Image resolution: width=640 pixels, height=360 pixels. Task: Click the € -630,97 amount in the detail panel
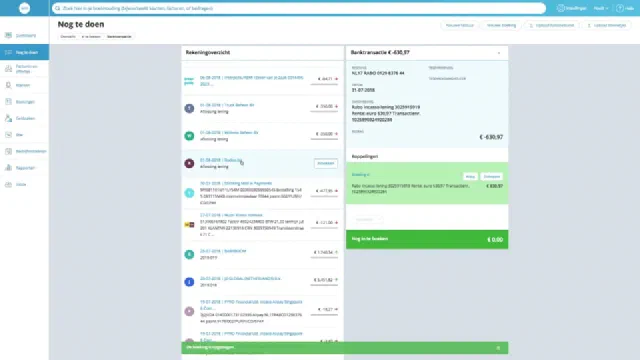click(x=491, y=137)
